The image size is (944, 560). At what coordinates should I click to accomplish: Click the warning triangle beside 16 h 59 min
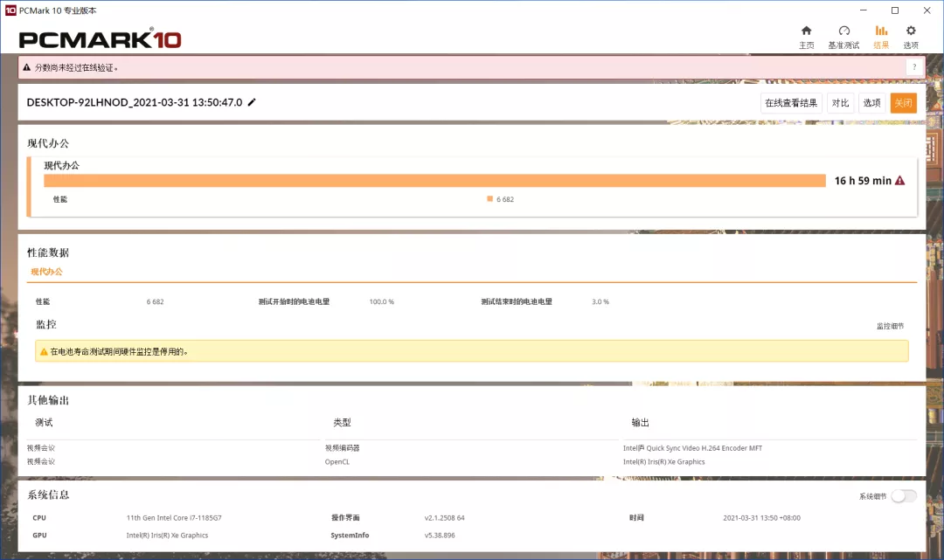899,181
